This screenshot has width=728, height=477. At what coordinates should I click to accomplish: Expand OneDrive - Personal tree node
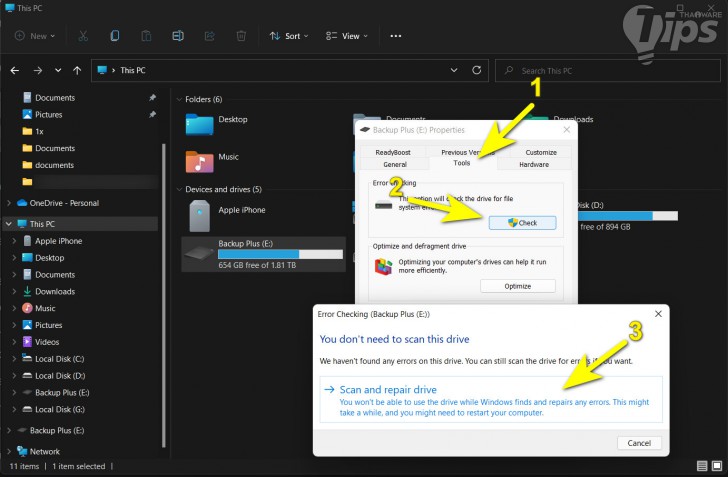9,203
